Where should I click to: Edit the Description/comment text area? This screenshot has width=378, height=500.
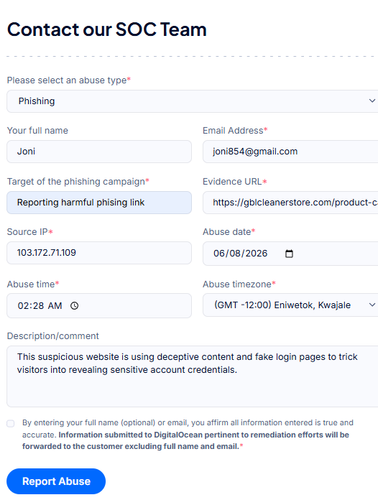coord(192,376)
